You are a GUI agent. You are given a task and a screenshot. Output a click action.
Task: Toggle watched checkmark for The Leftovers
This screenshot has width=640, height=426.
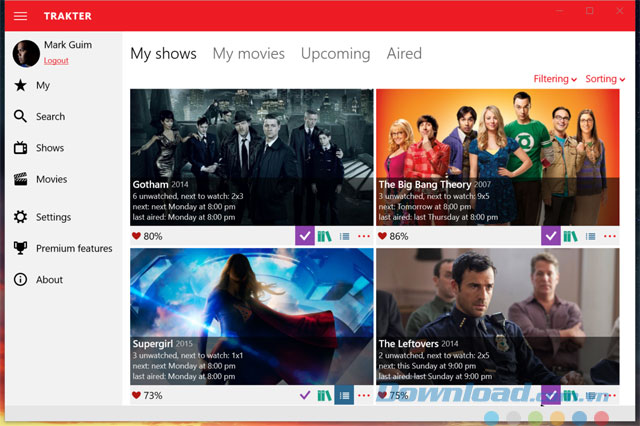pyautogui.click(x=551, y=395)
